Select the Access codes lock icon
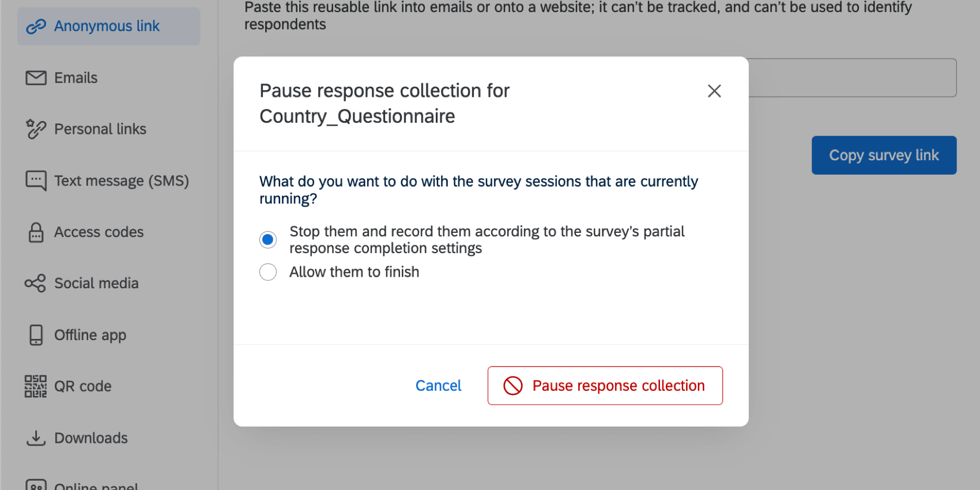 pos(36,232)
